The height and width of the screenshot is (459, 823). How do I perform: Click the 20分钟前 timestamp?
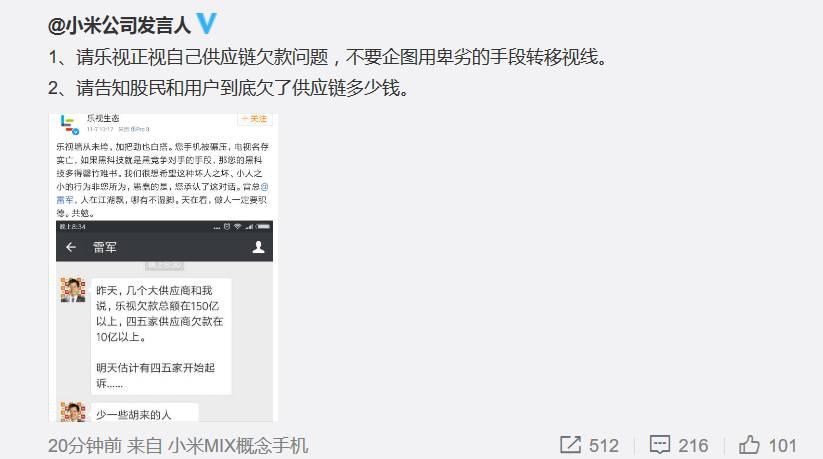pos(85,446)
